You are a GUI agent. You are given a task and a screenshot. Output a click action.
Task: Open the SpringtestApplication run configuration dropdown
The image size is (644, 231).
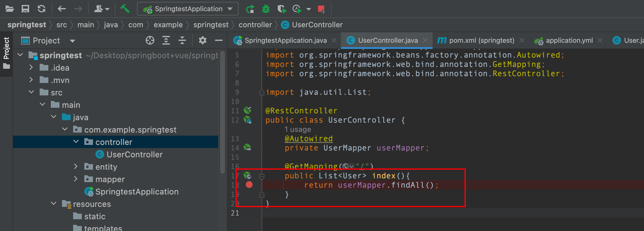click(188, 9)
